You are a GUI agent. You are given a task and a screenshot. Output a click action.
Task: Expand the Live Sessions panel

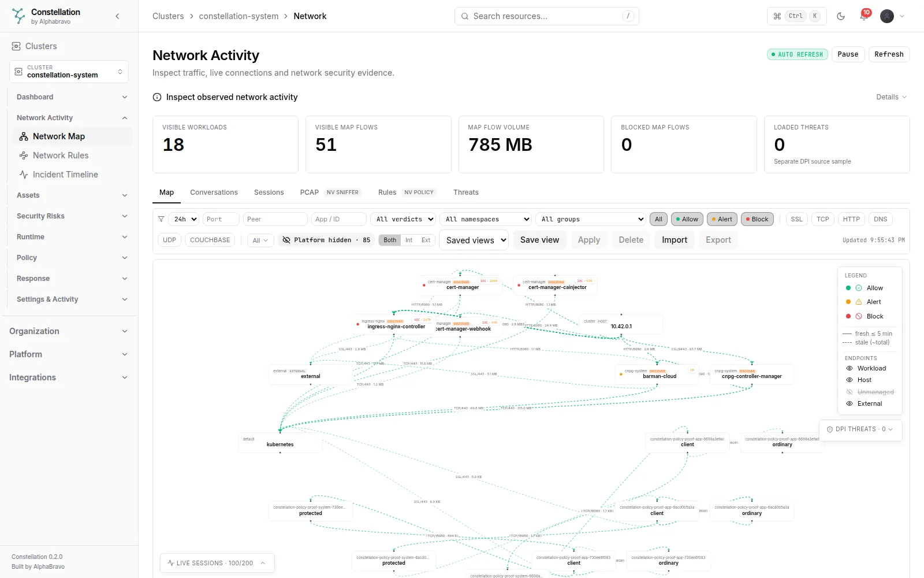point(217,563)
